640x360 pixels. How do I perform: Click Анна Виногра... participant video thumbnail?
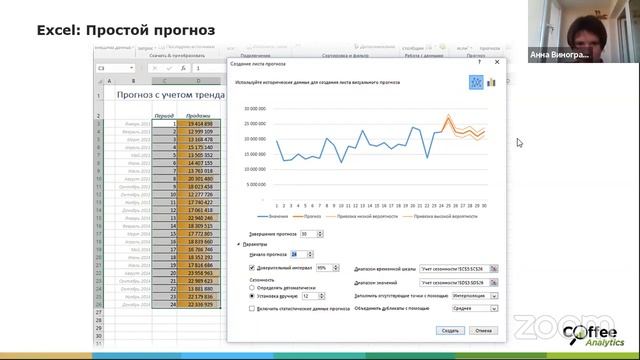pyautogui.click(x=584, y=31)
